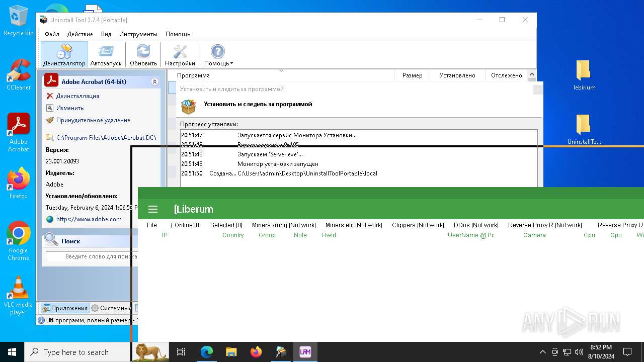Open the lebirium desktop folder
The height and width of the screenshot is (362, 644).
(x=584, y=74)
